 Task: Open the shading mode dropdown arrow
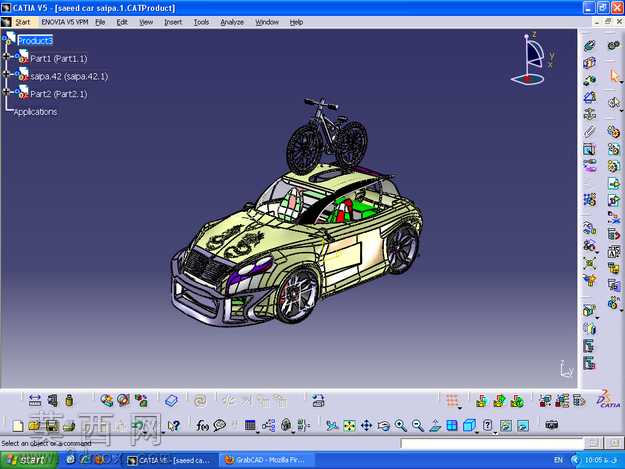(x=495, y=432)
